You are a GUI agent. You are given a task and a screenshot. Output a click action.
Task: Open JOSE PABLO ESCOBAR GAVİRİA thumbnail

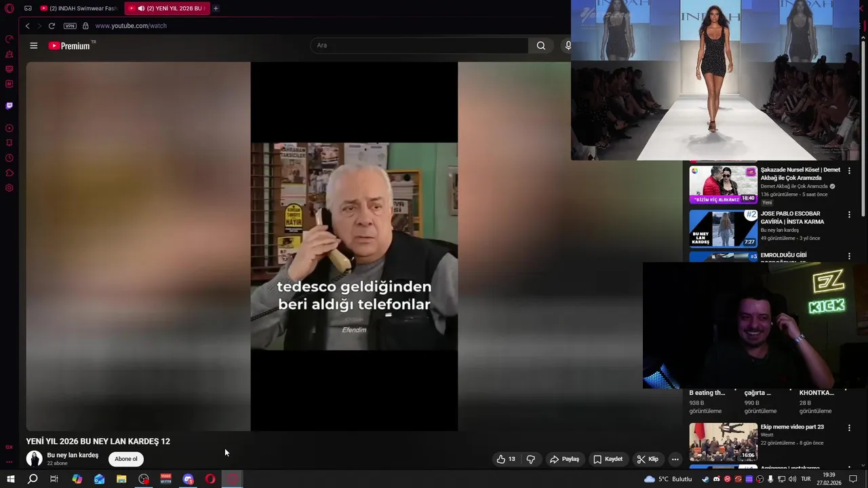(x=723, y=228)
